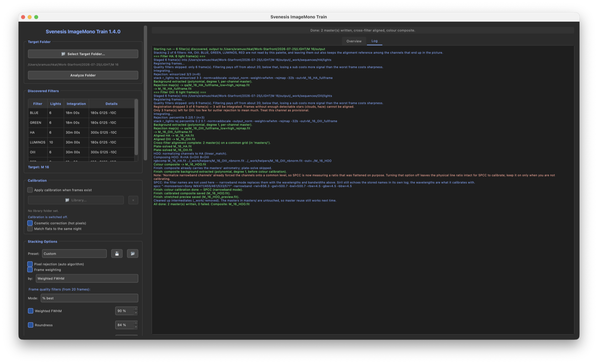
Task: Open the calibration Library folder button
Action: (76, 200)
